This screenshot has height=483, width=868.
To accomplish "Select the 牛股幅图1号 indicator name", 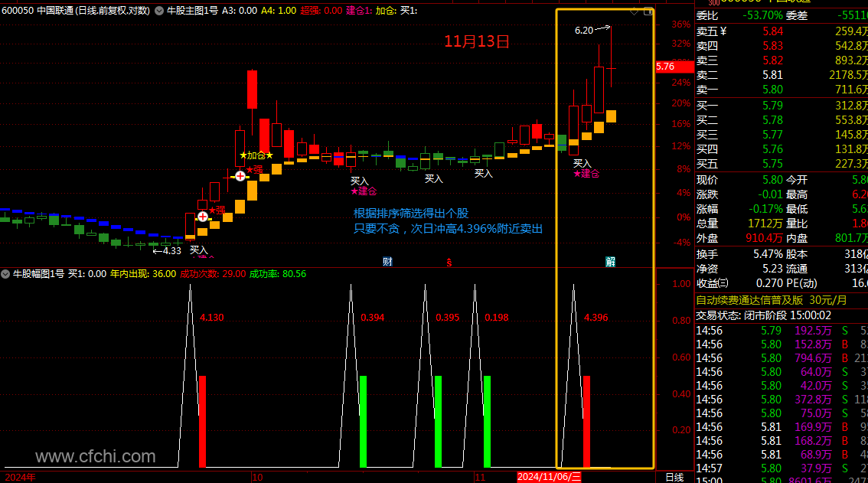I will (39, 273).
